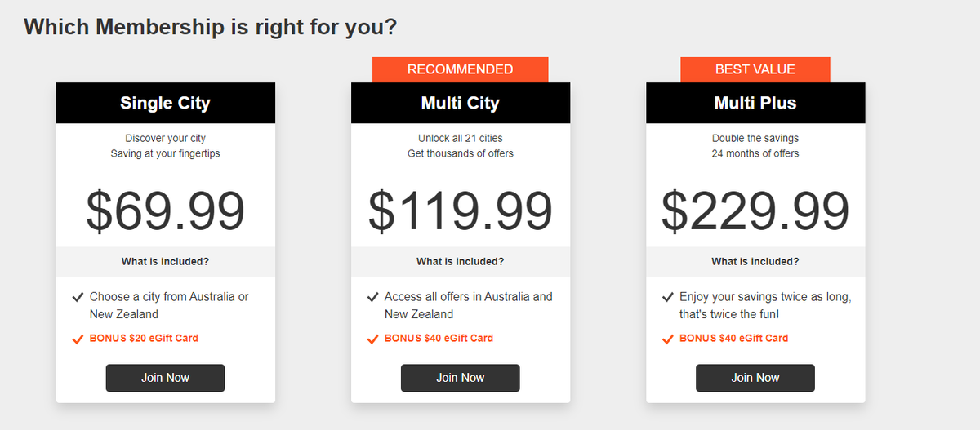Image resolution: width=980 pixels, height=430 pixels.
Task: Click the BEST VALUE orange badge
Action: pos(755,69)
